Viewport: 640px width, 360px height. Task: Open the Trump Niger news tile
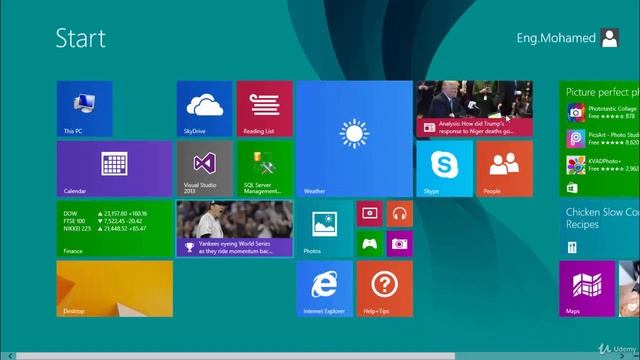475,109
